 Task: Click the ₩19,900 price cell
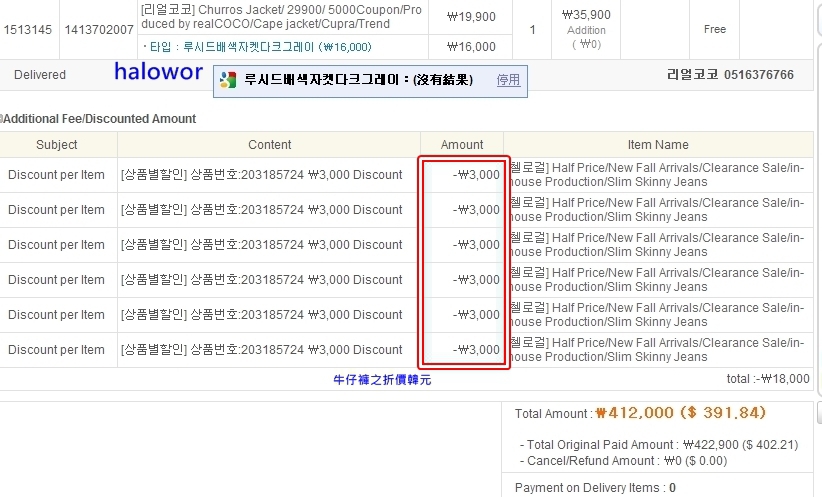pyautogui.click(x=471, y=17)
